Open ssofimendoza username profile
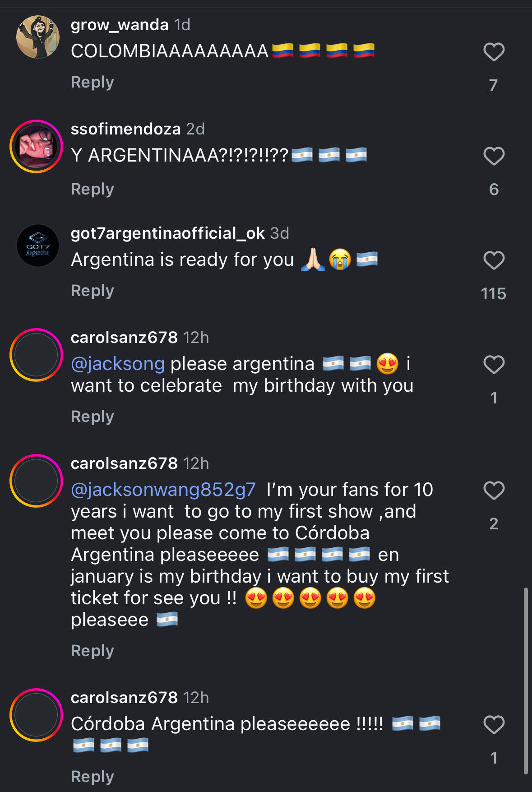Viewport: 532px width, 792px height. (x=125, y=129)
